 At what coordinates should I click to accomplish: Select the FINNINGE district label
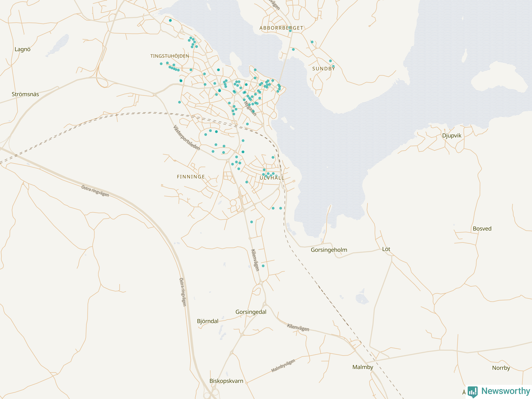pyautogui.click(x=191, y=177)
